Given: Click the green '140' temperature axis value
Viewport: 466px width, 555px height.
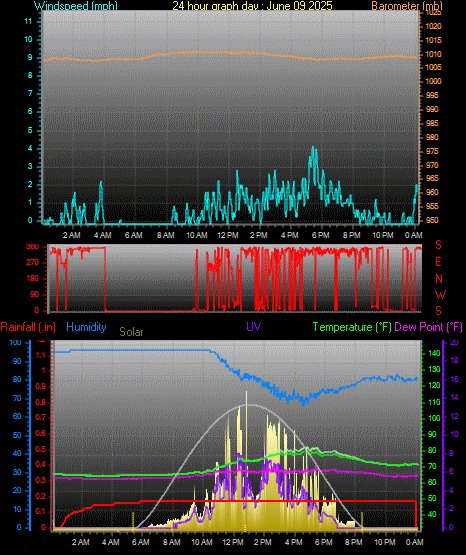Looking at the screenshot, I should (x=435, y=353).
